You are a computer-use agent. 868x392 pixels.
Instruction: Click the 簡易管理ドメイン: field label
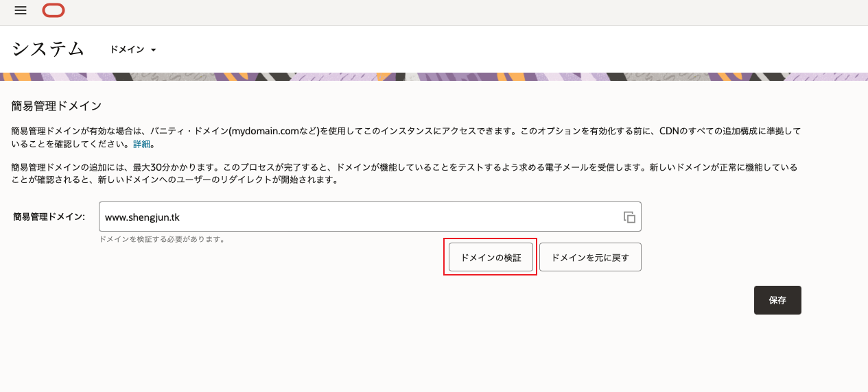[49, 217]
